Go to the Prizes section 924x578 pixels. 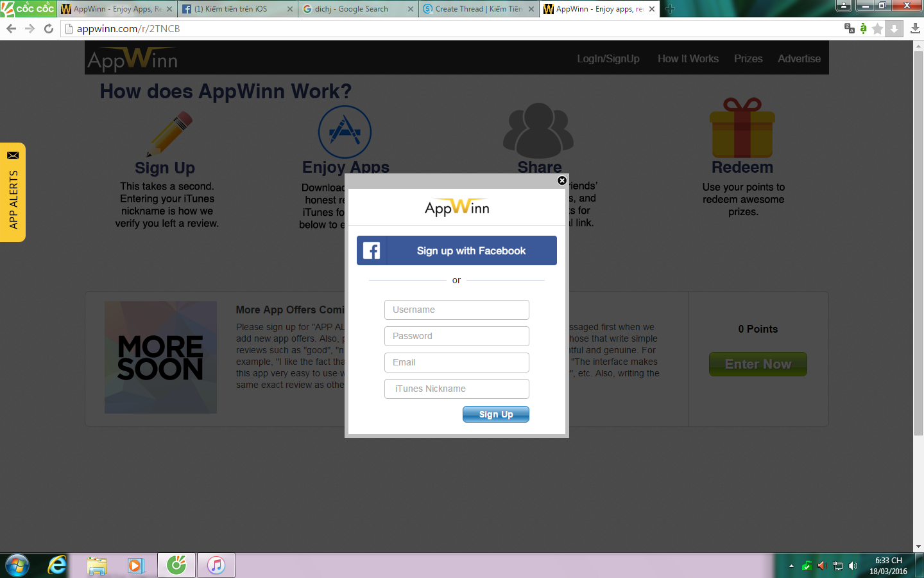click(748, 58)
